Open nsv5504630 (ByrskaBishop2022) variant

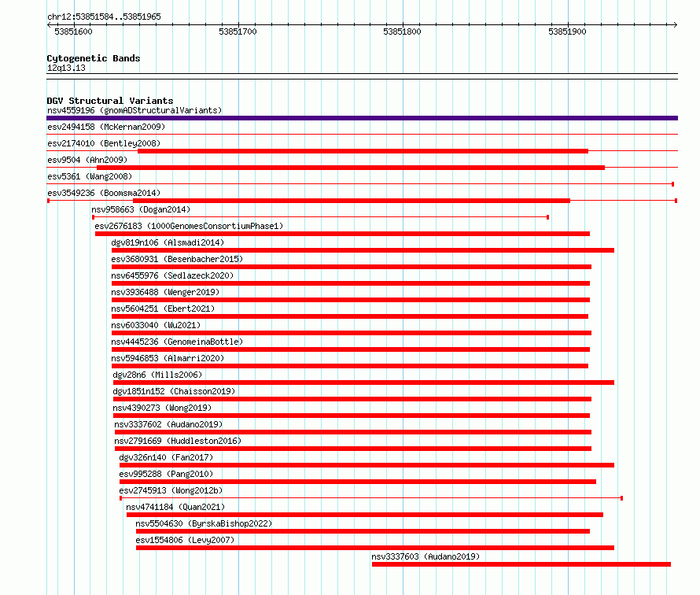pos(204,523)
